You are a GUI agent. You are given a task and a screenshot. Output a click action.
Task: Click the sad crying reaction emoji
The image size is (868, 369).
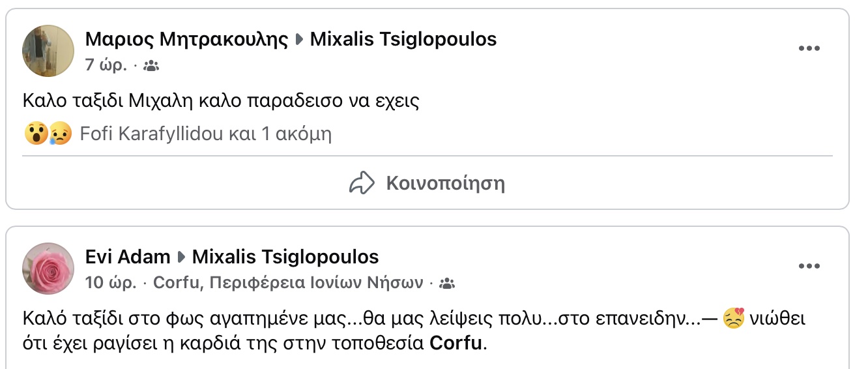coord(60,134)
